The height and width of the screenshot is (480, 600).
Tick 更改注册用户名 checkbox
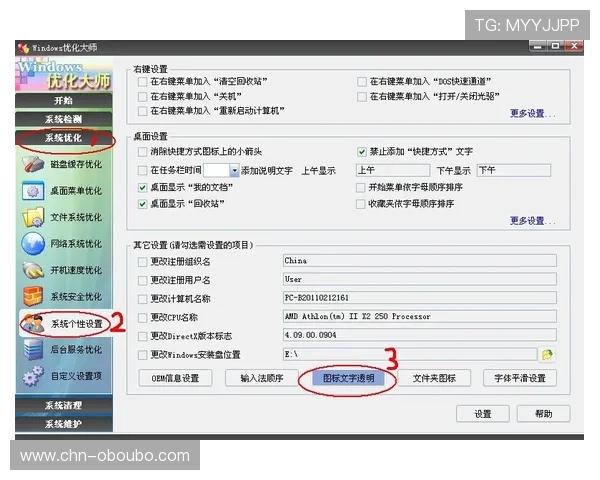point(142,280)
